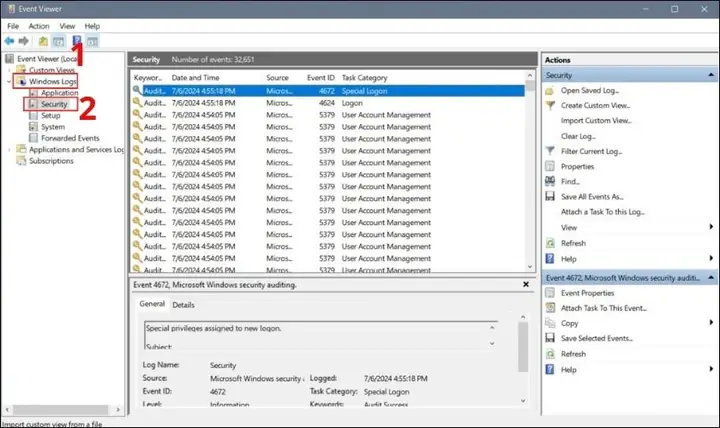The height and width of the screenshot is (428, 720).
Task: Open the Copy submenu arrow in Actions
Action: (x=711, y=323)
